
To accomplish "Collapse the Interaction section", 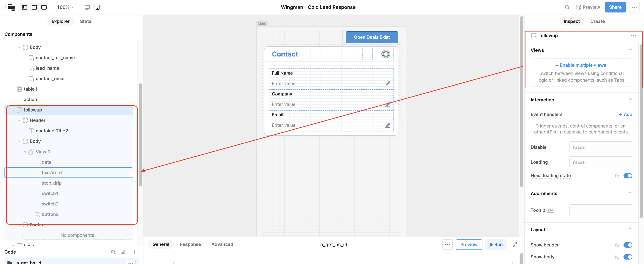I will (630, 100).
